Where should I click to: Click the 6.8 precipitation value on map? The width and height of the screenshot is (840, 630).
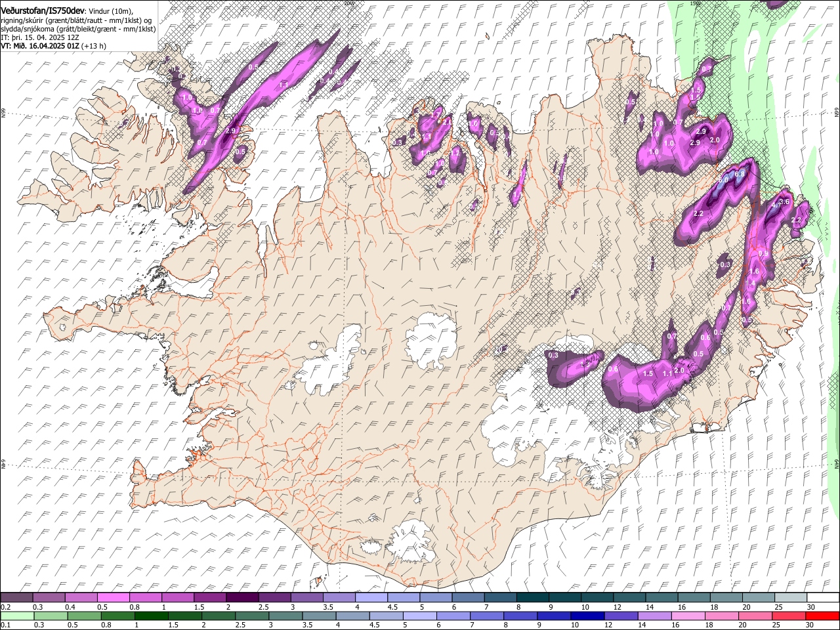click(x=740, y=174)
